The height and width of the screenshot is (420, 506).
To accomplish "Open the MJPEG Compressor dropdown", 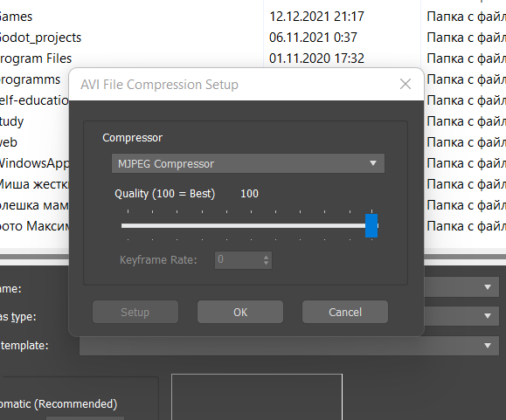I will click(248, 163).
